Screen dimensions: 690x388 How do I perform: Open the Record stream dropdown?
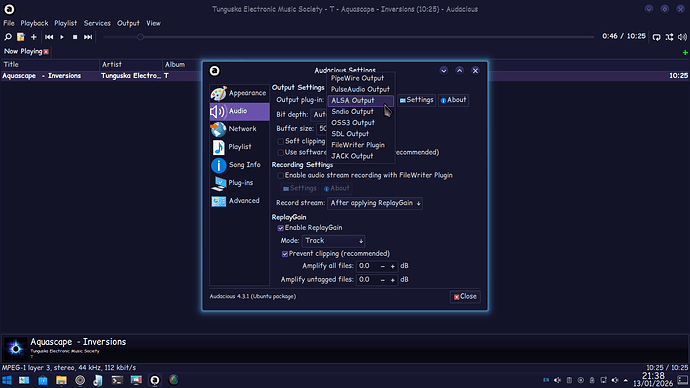point(375,203)
